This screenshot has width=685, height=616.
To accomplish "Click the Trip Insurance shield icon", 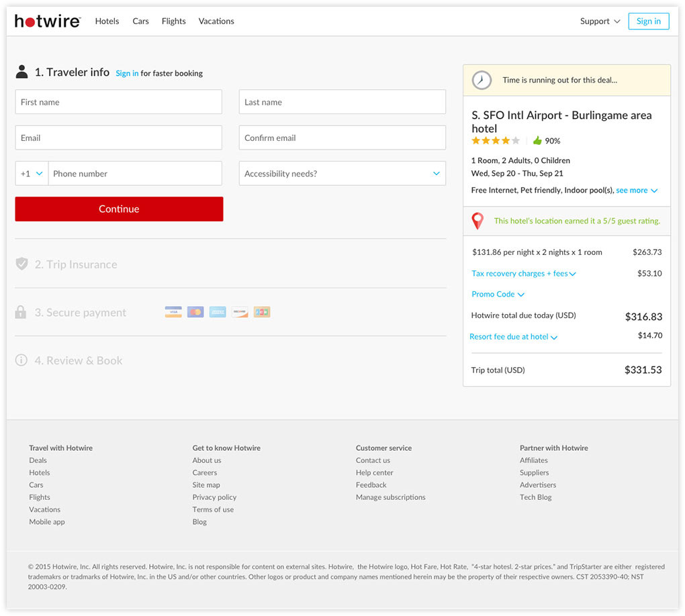I will tap(22, 264).
